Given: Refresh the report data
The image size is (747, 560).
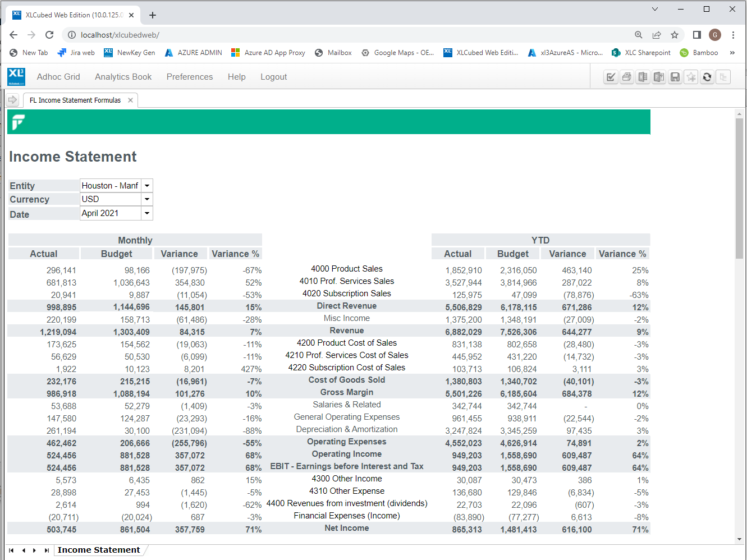Looking at the screenshot, I should (x=707, y=77).
